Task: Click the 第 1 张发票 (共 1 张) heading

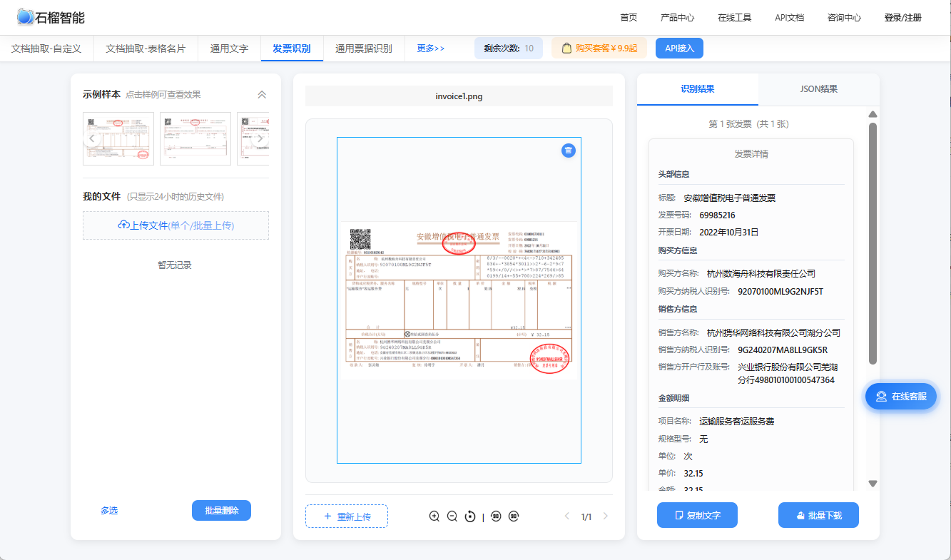Action: pos(749,123)
